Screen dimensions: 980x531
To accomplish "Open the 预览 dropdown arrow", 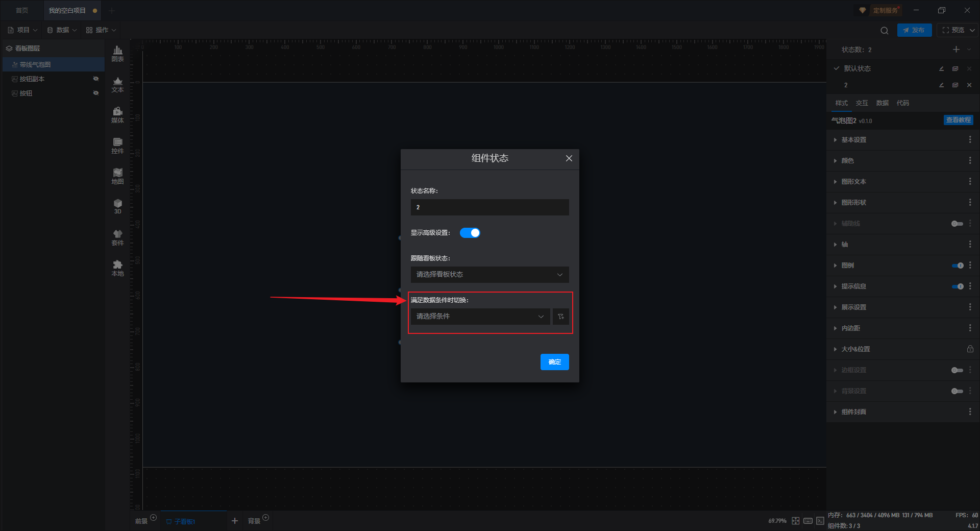I will (972, 30).
